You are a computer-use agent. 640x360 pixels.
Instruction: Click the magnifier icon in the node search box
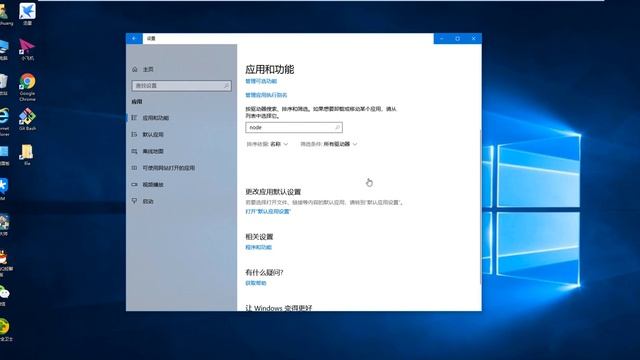point(337,128)
